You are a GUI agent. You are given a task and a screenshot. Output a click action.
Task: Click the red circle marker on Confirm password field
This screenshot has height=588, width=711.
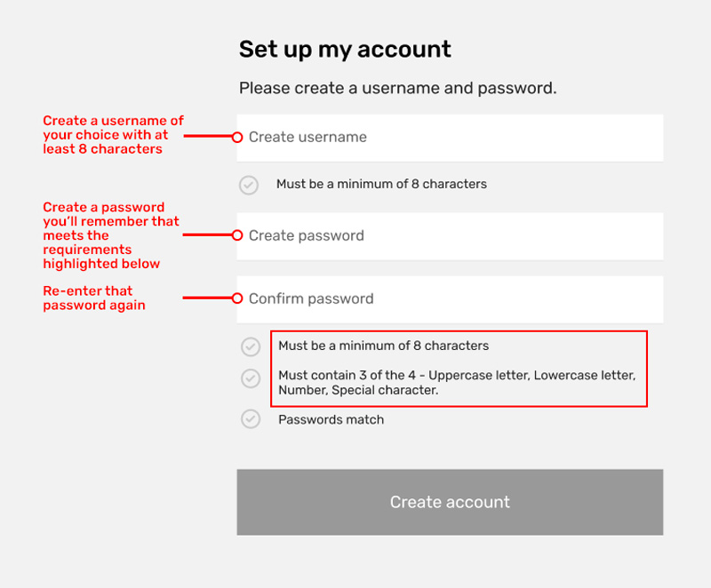[237, 298]
